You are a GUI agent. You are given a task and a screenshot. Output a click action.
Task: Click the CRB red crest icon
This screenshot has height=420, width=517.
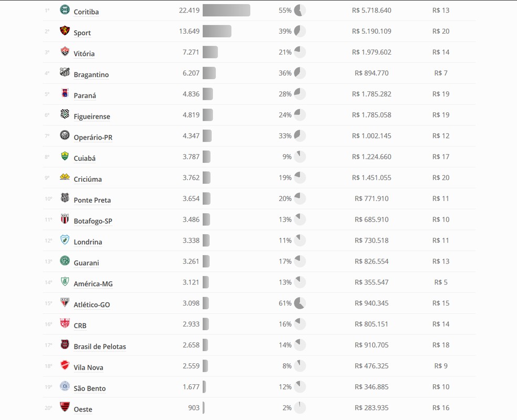[65, 323]
